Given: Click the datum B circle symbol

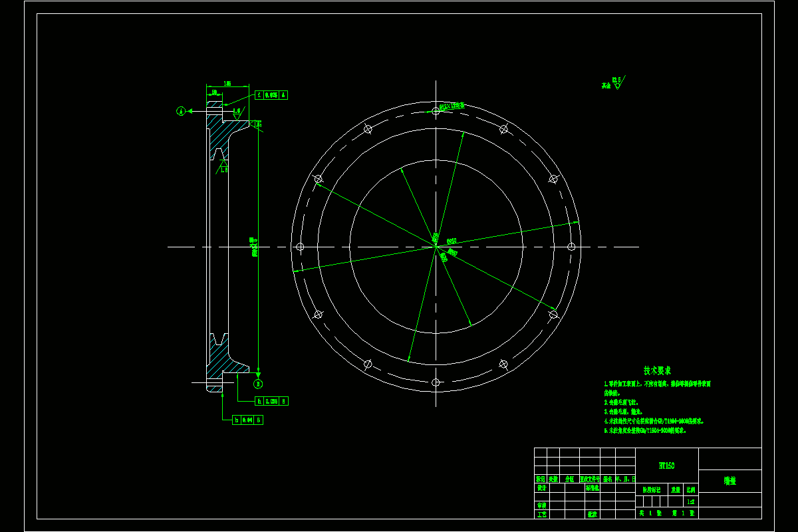Looking at the screenshot, I should [x=258, y=384].
